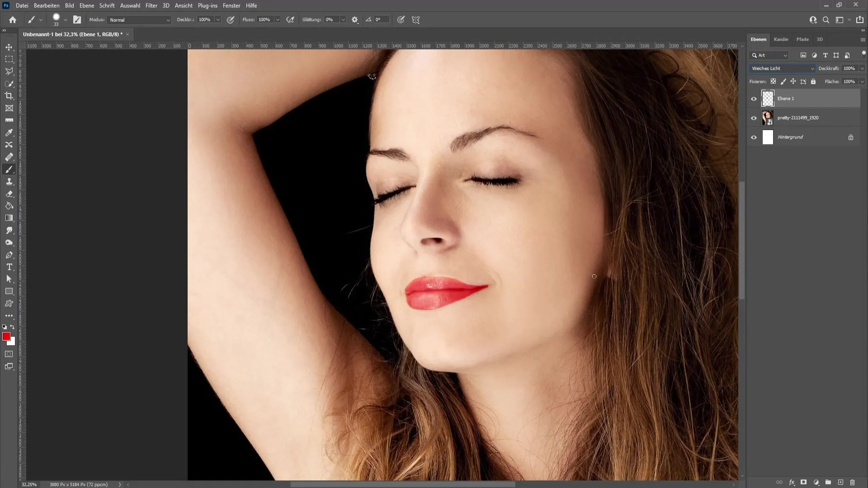Click the pretty-2111499_1920 layer thumbnail

[767, 117]
